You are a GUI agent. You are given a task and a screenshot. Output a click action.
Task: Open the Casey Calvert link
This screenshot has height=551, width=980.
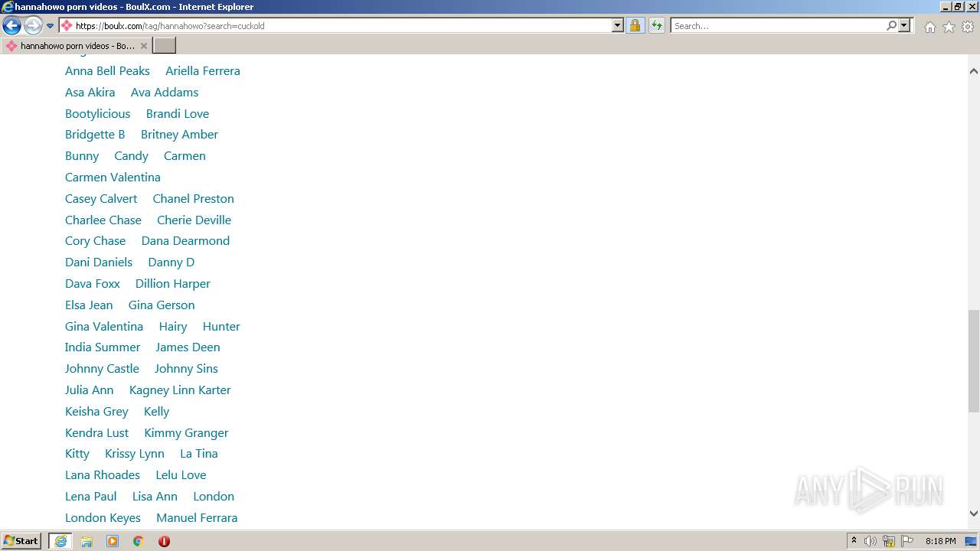(x=101, y=198)
